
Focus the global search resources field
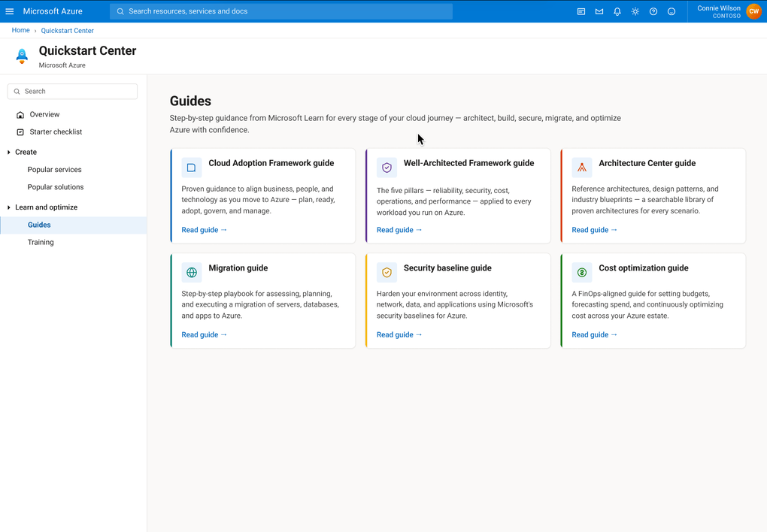[x=281, y=11]
